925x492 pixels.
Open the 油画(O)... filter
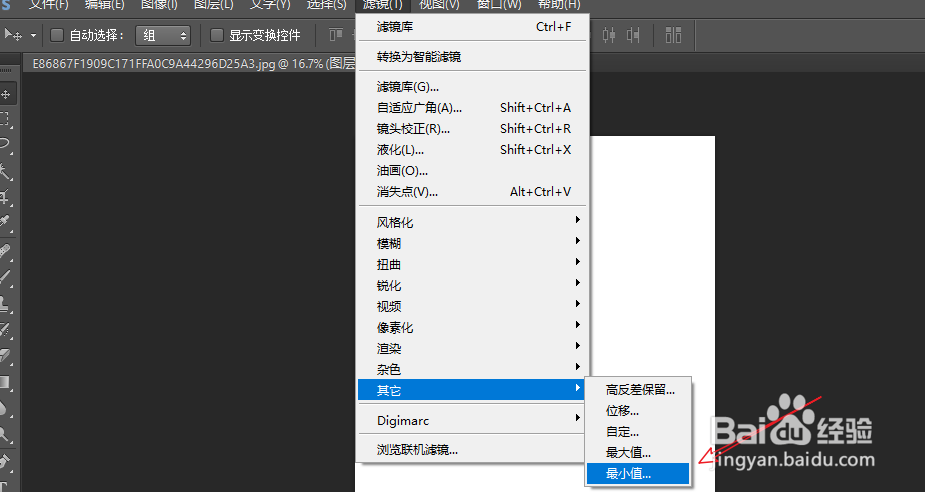click(x=471, y=170)
